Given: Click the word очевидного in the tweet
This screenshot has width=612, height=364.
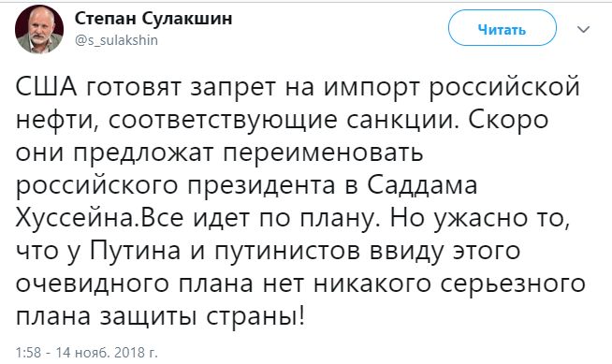Looking at the screenshot, I should [93, 284].
